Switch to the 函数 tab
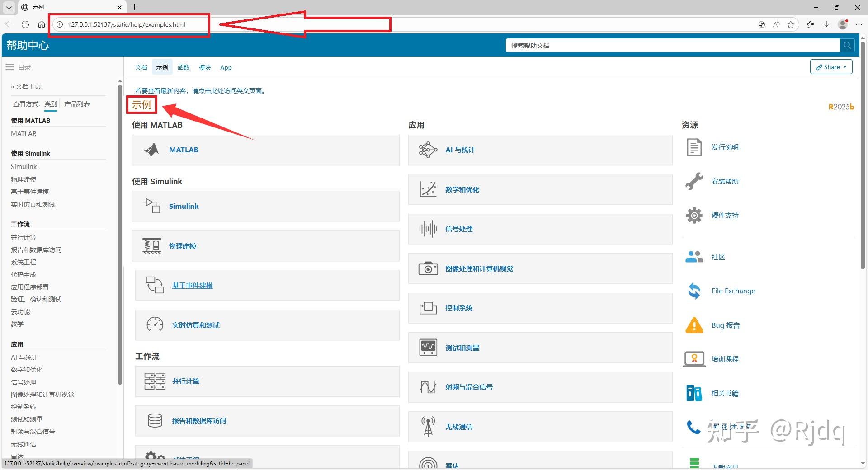This screenshot has width=868, height=470. [x=184, y=67]
